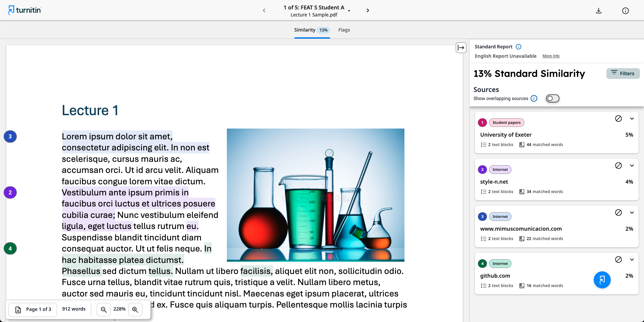Open the blue Turnitin assistant button
Viewport: 644px width, 322px height.
pyautogui.click(x=602, y=280)
